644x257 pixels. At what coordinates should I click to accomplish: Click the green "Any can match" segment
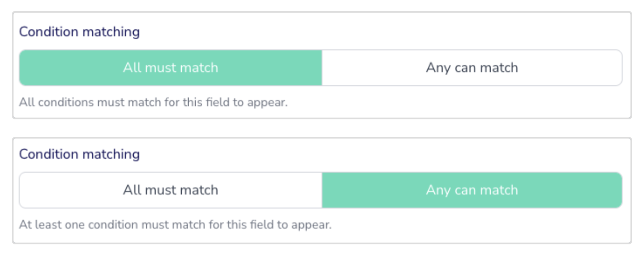[472, 190]
